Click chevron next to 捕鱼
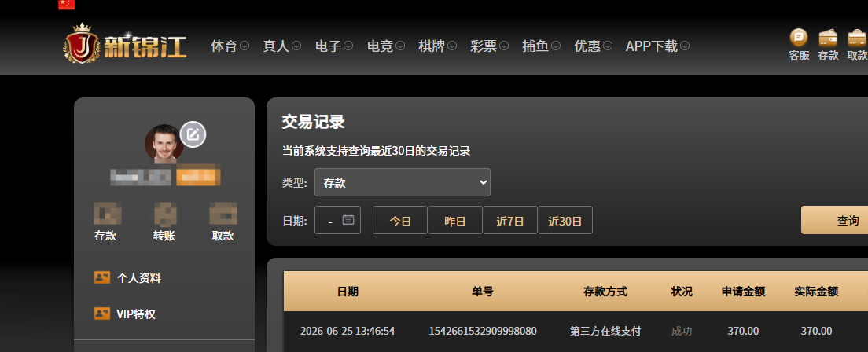The width and height of the screenshot is (868, 352). (x=556, y=46)
